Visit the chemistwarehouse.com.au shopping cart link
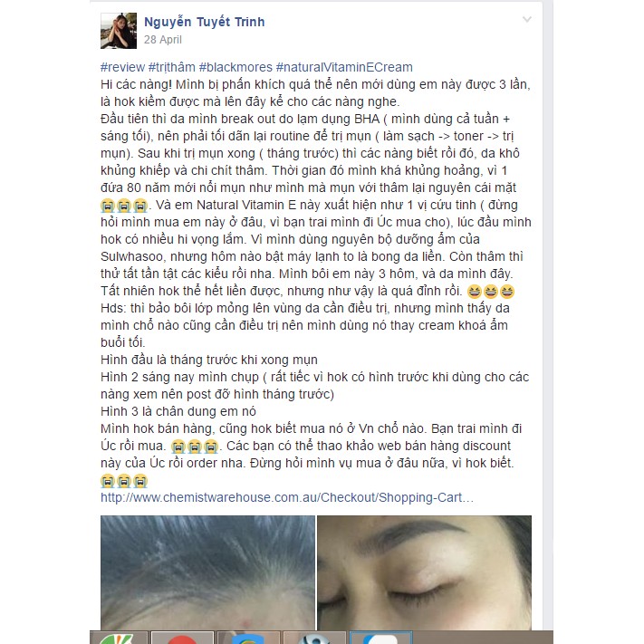 287,497
